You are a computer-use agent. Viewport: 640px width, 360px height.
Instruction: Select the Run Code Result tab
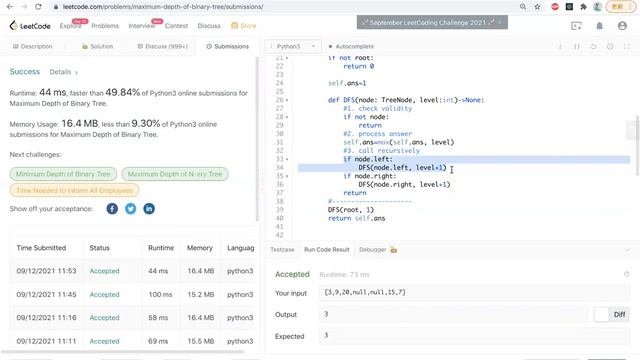(x=327, y=249)
